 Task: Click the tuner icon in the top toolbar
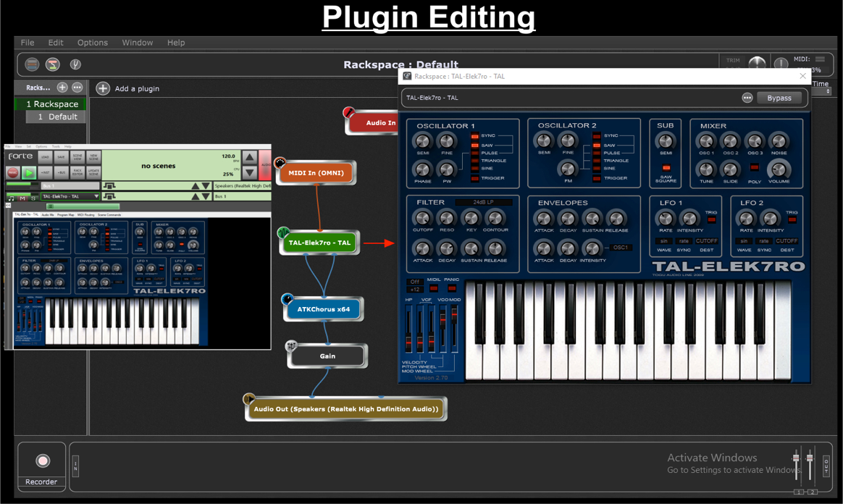(75, 64)
